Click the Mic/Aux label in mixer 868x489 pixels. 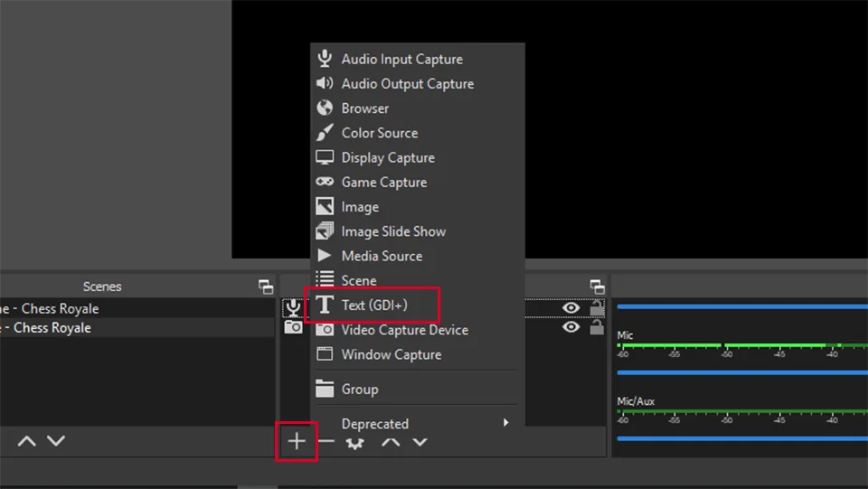636,401
